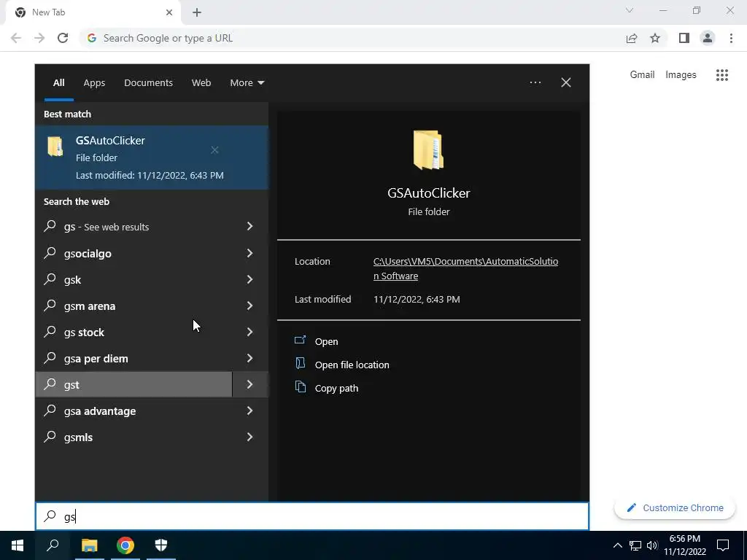Bookmark this tab with the star
Screen dimensions: 747x560
(655, 38)
